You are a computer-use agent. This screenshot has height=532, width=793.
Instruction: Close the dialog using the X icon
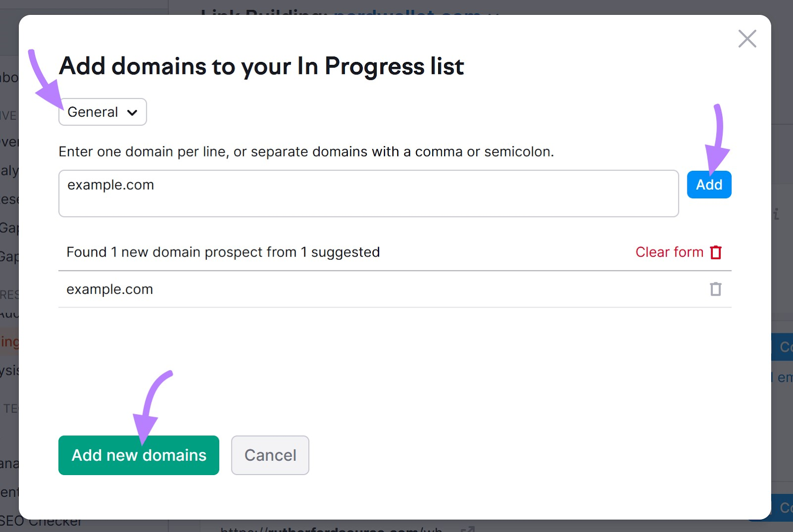[x=747, y=39]
